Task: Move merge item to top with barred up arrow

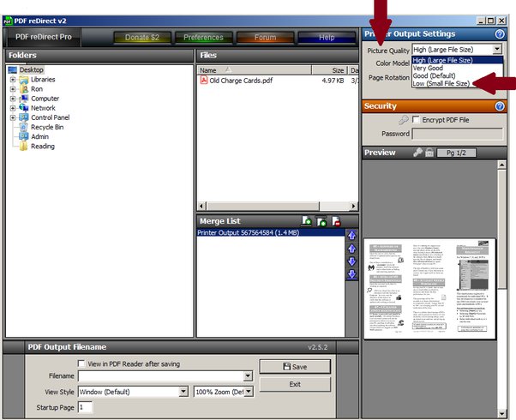Action: coord(351,235)
